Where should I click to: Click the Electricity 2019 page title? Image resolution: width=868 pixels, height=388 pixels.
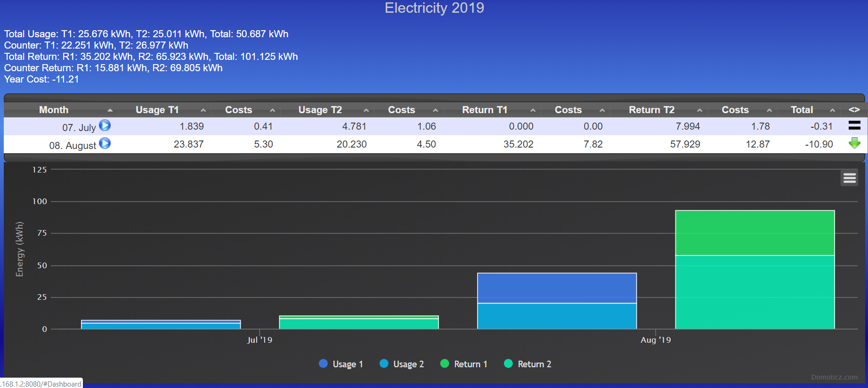(x=434, y=8)
